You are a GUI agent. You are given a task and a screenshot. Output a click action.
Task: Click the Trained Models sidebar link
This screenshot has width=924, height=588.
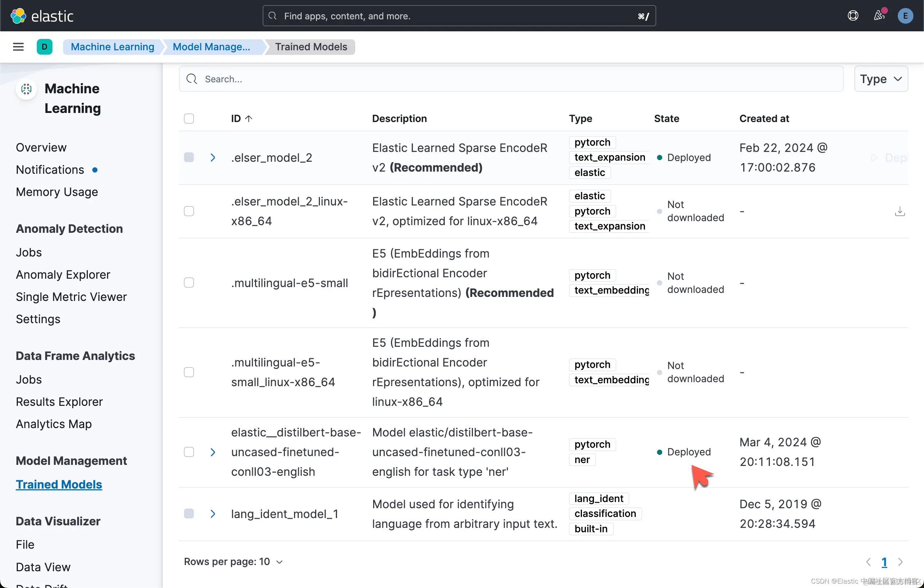(x=59, y=485)
